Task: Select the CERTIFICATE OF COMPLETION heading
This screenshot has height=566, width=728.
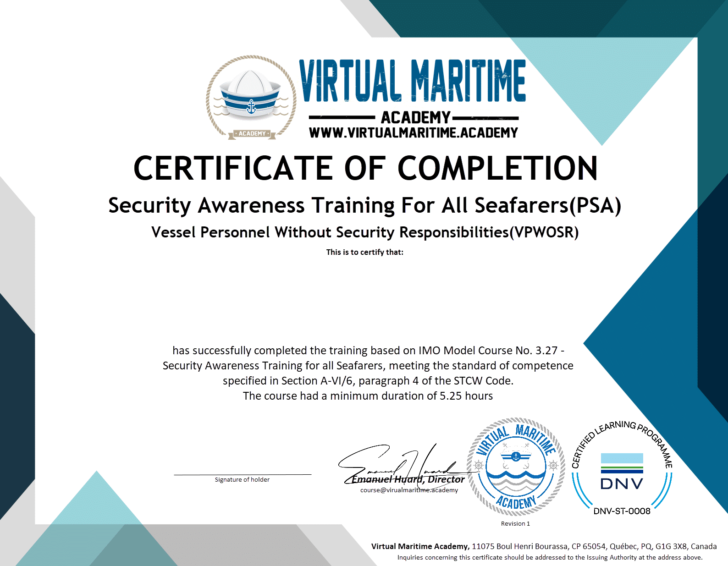Action: (x=365, y=168)
